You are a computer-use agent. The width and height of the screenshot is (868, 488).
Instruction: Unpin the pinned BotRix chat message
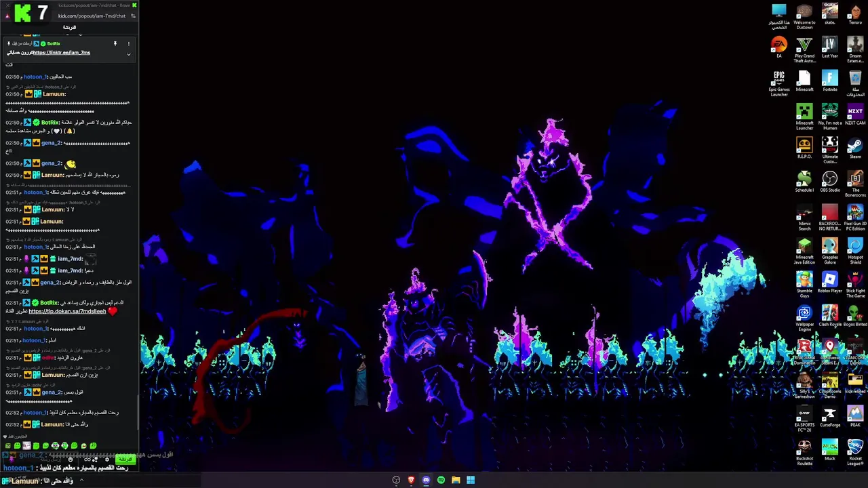115,43
